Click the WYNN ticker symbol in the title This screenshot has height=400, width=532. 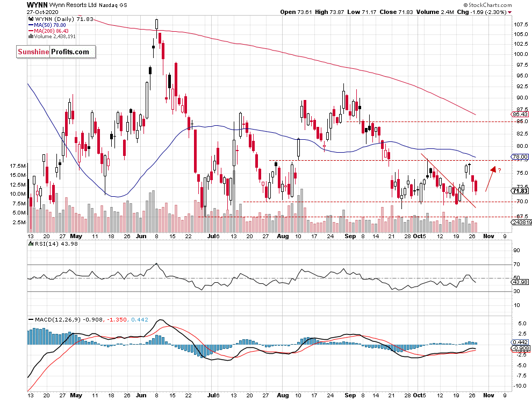pyautogui.click(x=37, y=5)
